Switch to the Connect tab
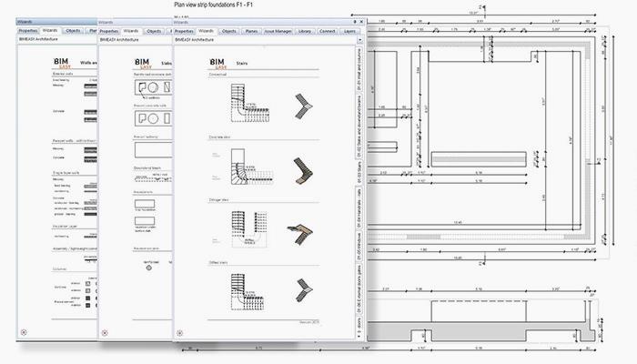Screen dimensions: 637x364 tap(327, 31)
